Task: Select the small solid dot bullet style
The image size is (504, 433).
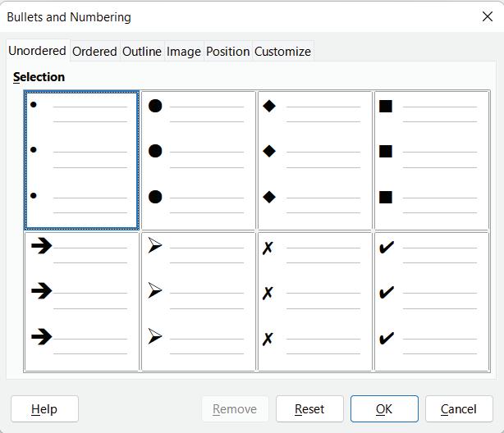Action: click(x=81, y=160)
